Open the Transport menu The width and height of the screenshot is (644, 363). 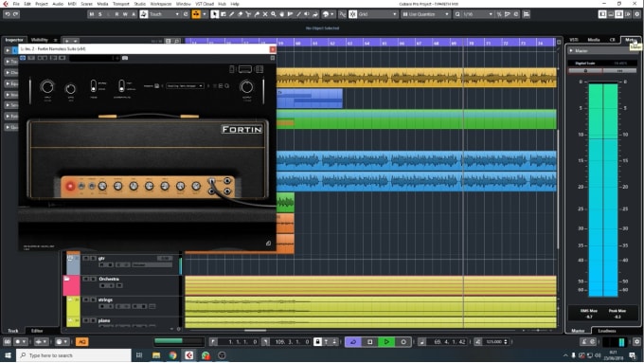click(121, 4)
